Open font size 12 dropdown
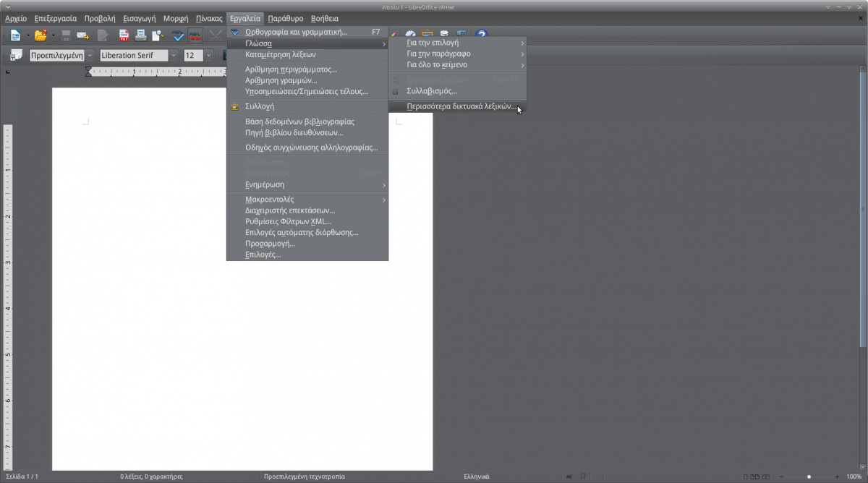Screen dimensions: 868x483 (x=209, y=55)
